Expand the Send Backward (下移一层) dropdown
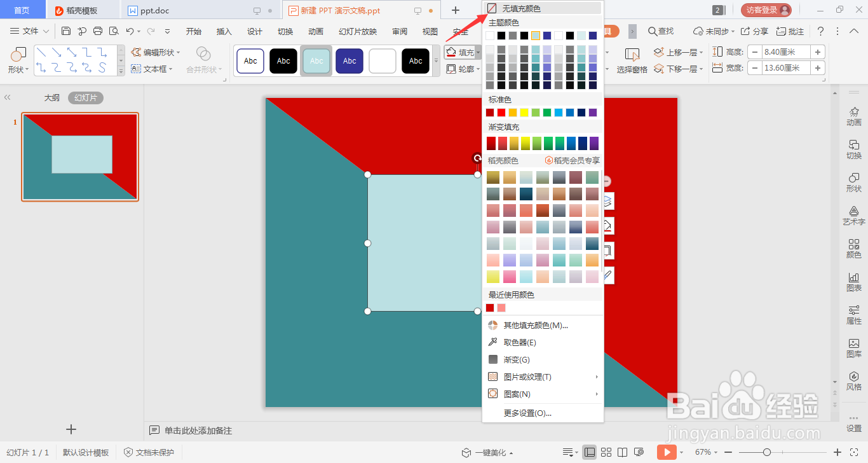868x463 pixels. [x=702, y=69]
